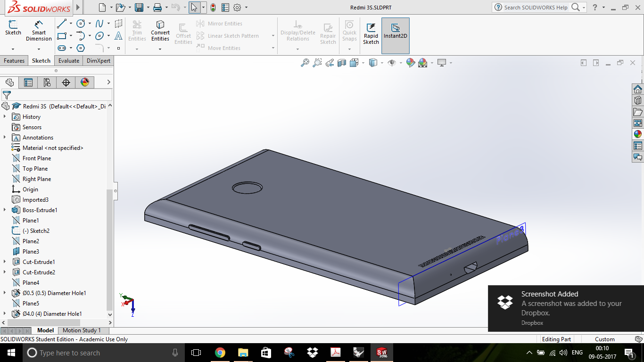Toggle the Rapid Sketch button
The width and height of the screenshot is (644, 362).
371,31
